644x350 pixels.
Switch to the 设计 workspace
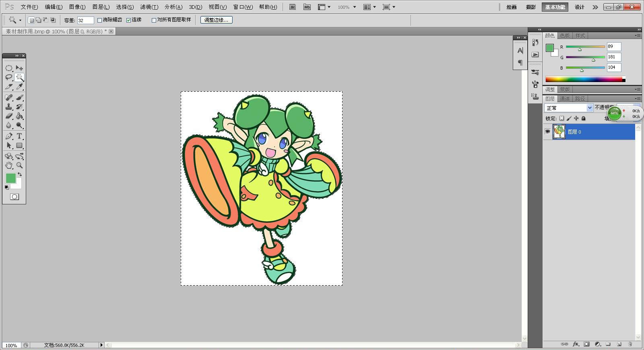[580, 7]
